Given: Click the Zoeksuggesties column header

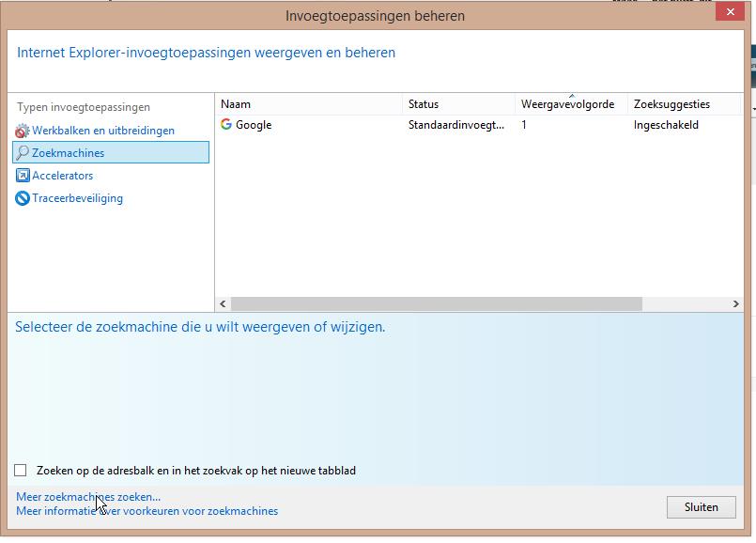Looking at the screenshot, I should click(x=683, y=104).
